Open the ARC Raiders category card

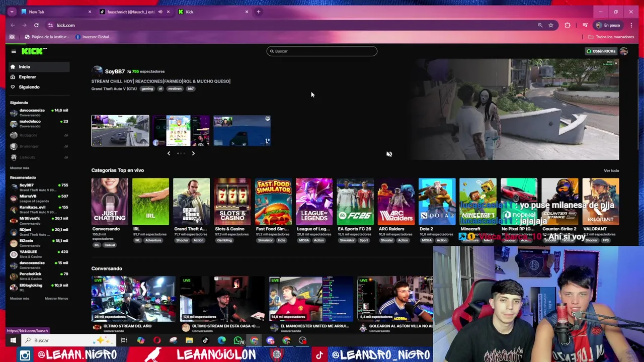[x=396, y=201]
